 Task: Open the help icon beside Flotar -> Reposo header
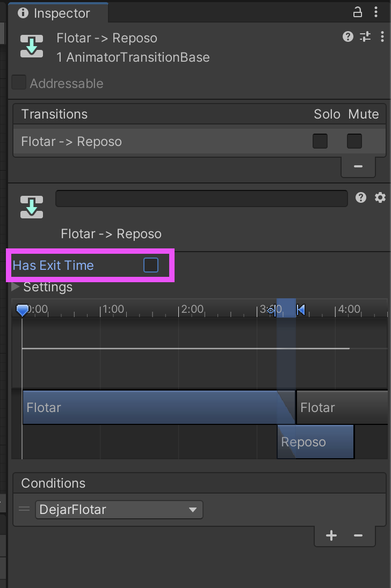348,36
